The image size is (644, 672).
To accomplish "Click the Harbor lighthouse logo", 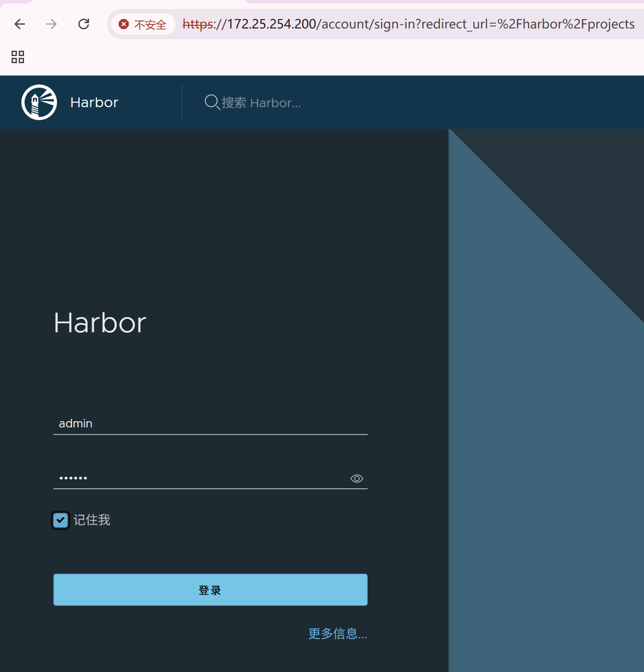I will pos(39,102).
